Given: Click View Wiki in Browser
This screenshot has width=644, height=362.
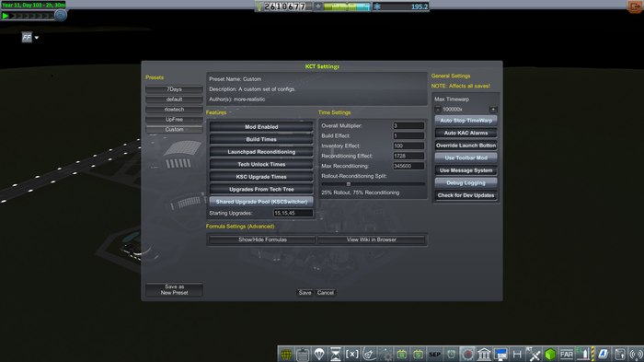Looking at the screenshot, I should [x=372, y=239].
